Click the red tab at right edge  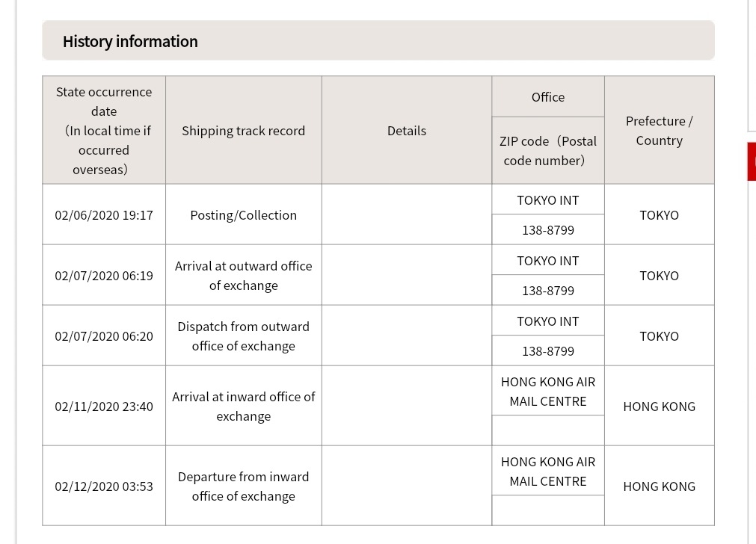pos(752,161)
